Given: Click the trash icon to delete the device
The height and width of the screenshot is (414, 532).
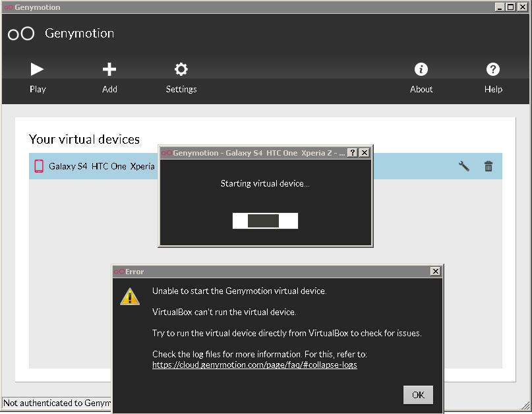Looking at the screenshot, I should 488,166.
